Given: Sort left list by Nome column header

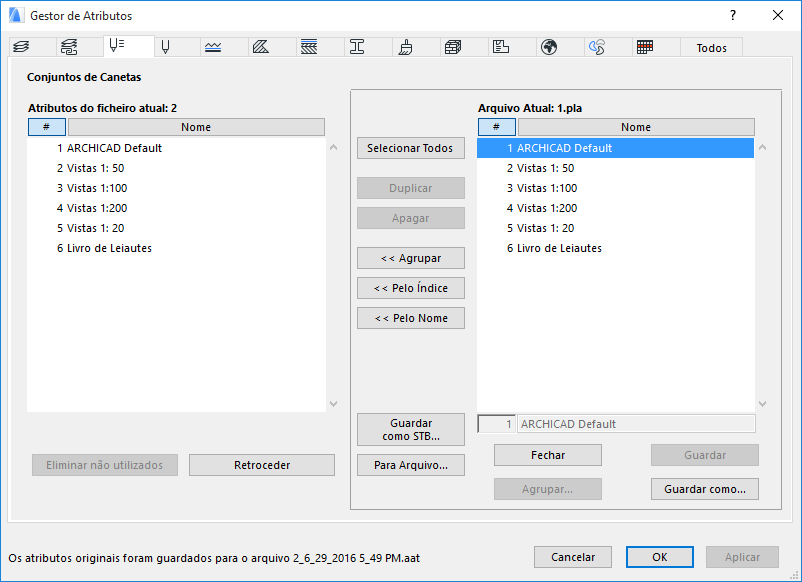Looking at the screenshot, I should [x=196, y=127].
